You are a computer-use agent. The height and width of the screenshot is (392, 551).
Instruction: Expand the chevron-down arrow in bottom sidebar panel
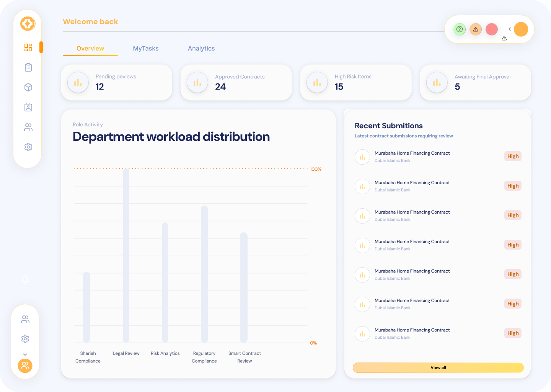point(25,354)
